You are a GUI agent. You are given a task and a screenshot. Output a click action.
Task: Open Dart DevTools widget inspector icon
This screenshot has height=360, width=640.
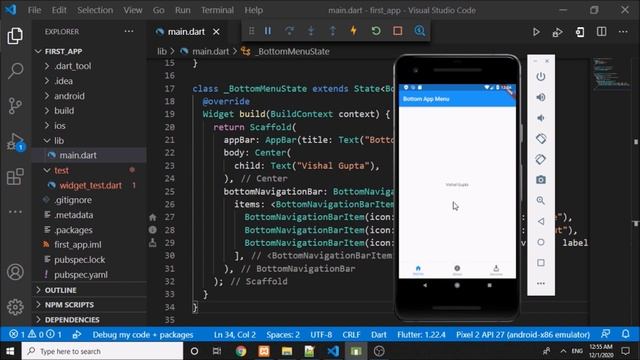click(420, 31)
